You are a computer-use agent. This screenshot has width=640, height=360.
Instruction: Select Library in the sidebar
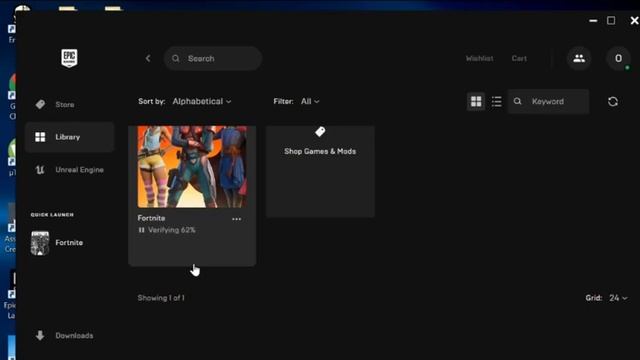coord(69,137)
